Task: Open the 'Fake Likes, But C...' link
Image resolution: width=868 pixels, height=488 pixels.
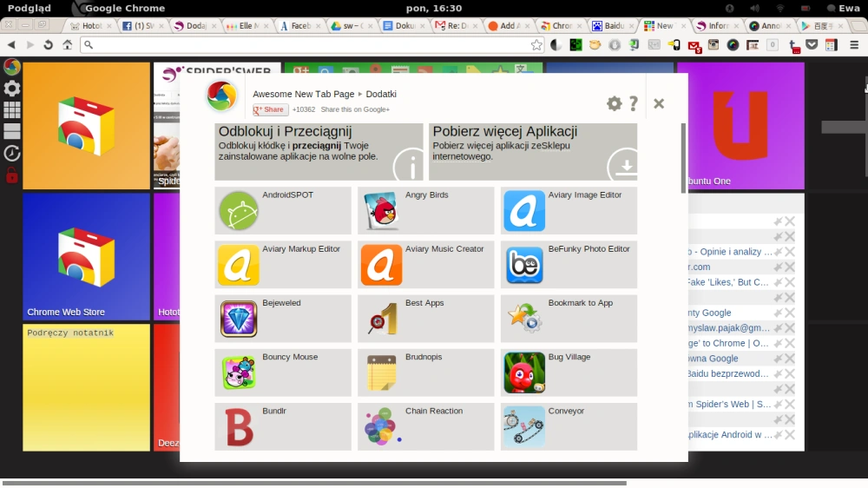Action: tap(727, 282)
